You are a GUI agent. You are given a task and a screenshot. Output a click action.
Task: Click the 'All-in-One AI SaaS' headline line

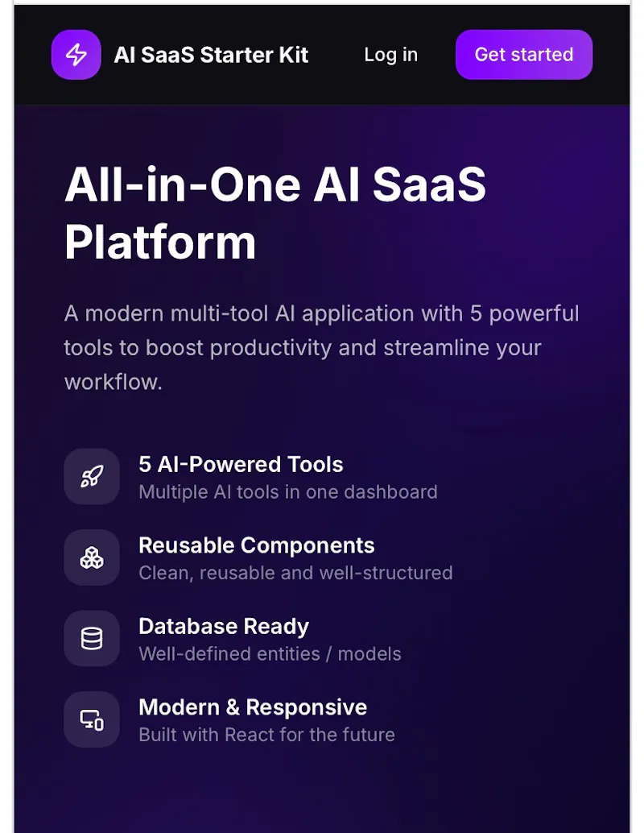point(275,184)
